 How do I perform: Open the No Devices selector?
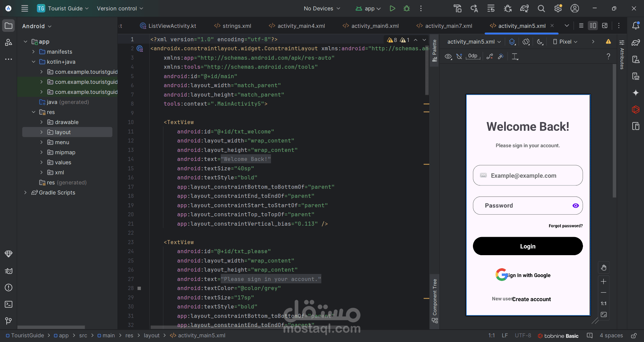pyautogui.click(x=322, y=8)
